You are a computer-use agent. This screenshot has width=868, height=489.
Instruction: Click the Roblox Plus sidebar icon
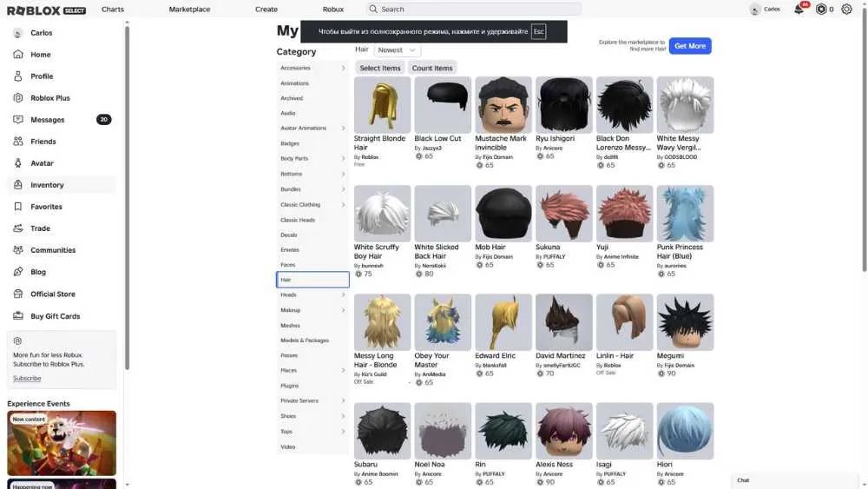click(x=17, y=97)
